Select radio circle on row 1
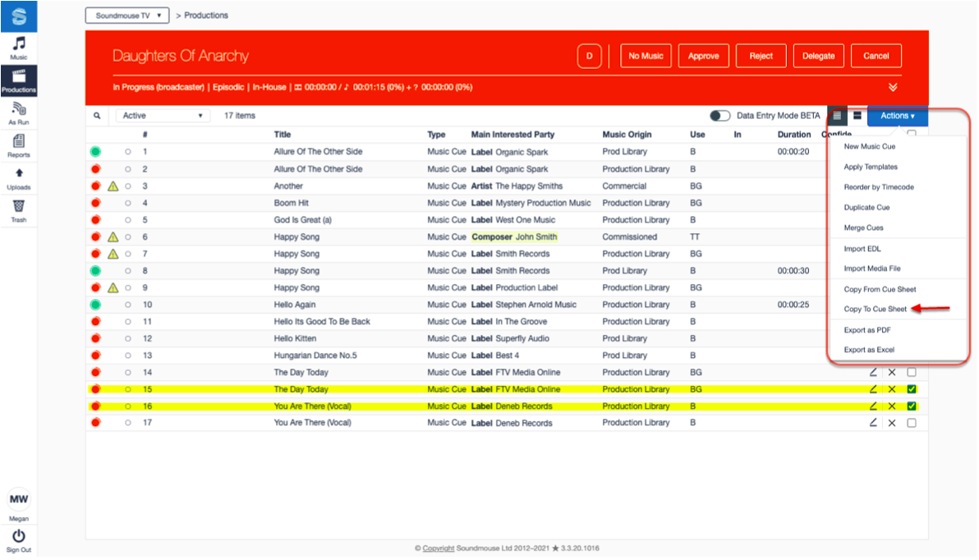The image size is (979, 560). [128, 152]
